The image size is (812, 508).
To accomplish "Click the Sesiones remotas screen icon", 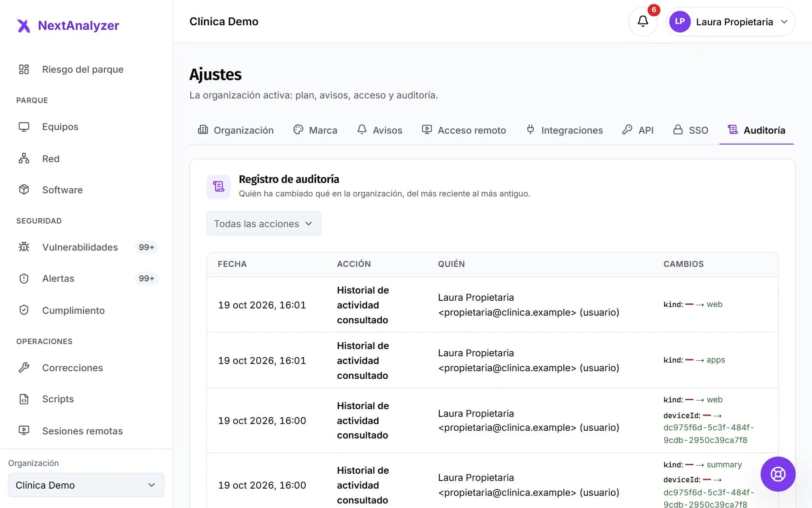I will (x=24, y=431).
